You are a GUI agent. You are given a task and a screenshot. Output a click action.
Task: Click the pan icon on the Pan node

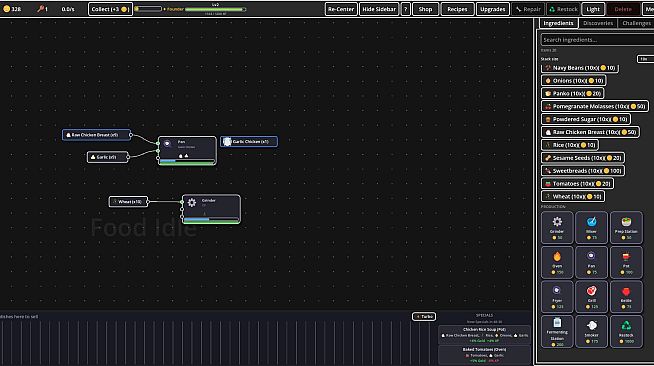point(167,143)
